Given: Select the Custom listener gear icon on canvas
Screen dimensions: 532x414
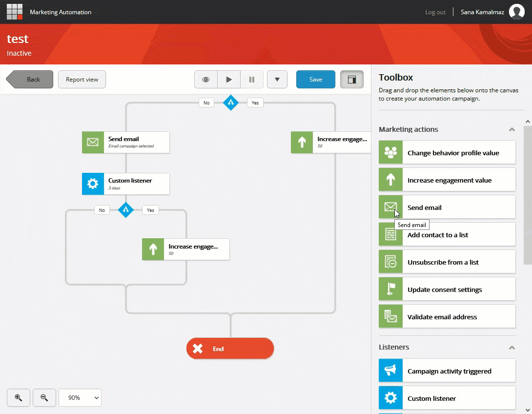Looking at the screenshot, I should click(x=93, y=184).
